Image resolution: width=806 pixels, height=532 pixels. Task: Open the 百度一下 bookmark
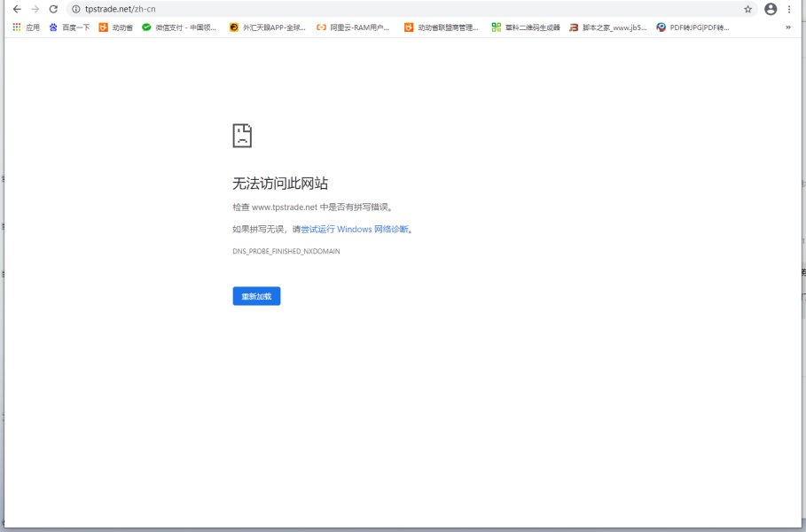point(69,27)
